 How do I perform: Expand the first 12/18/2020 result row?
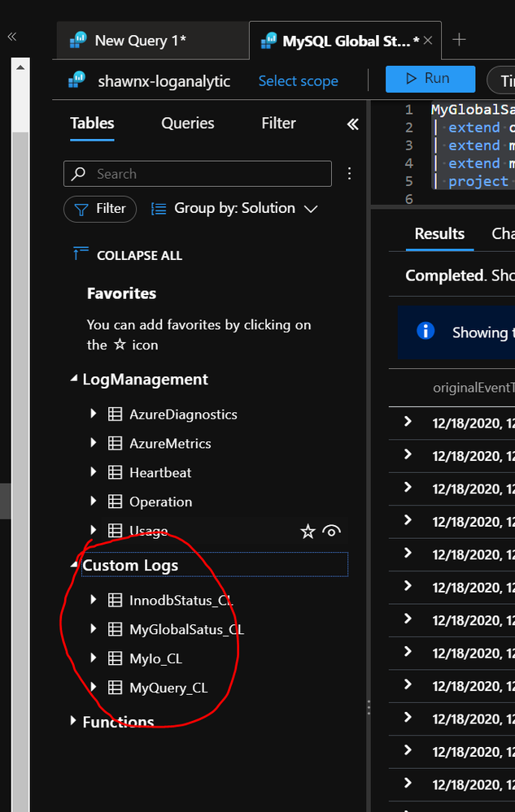[x=408, y=422]
